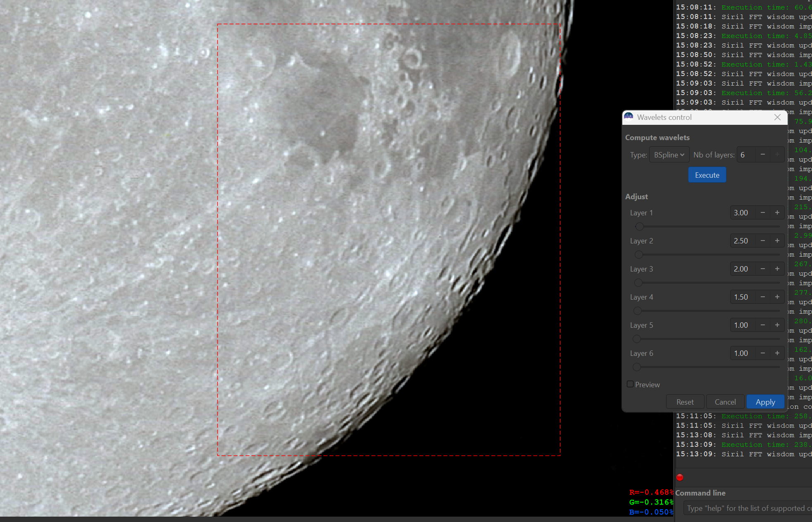Focus the command line input field
The height and width of the screenshot is (522, 812).
[746, 508]
